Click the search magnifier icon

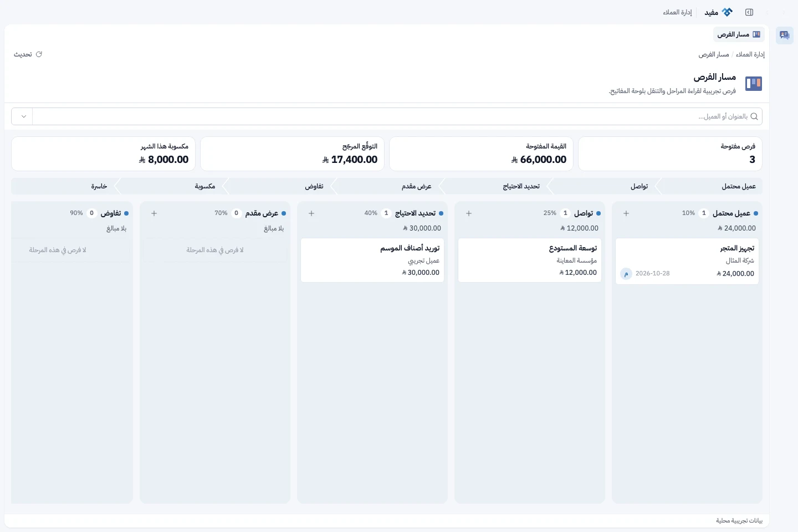pyautogui.click(x=754, y=116)
